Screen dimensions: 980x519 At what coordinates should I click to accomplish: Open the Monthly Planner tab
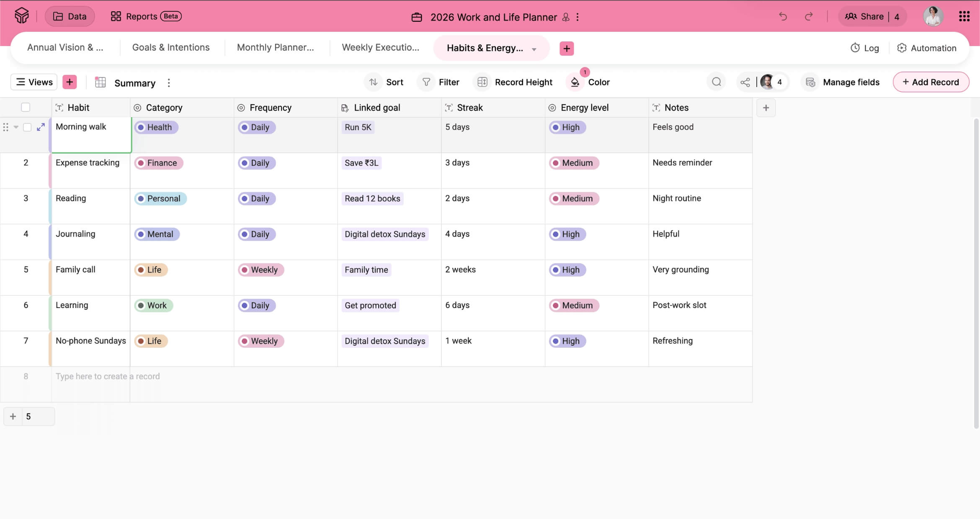[275, 48]
